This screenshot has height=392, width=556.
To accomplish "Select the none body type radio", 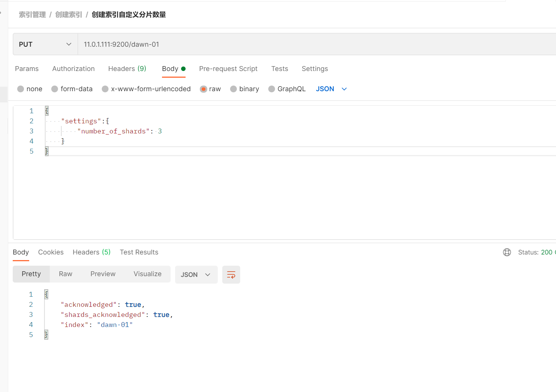I will [21, 89].
